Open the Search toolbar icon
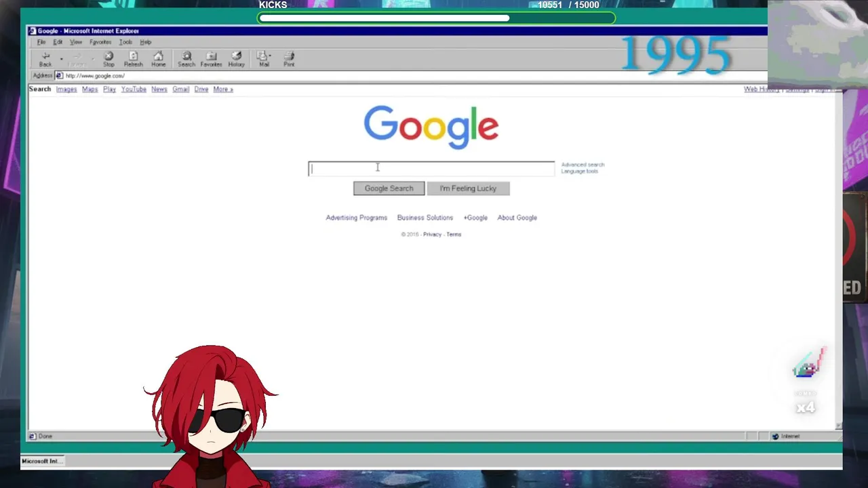 pos(186,59)
